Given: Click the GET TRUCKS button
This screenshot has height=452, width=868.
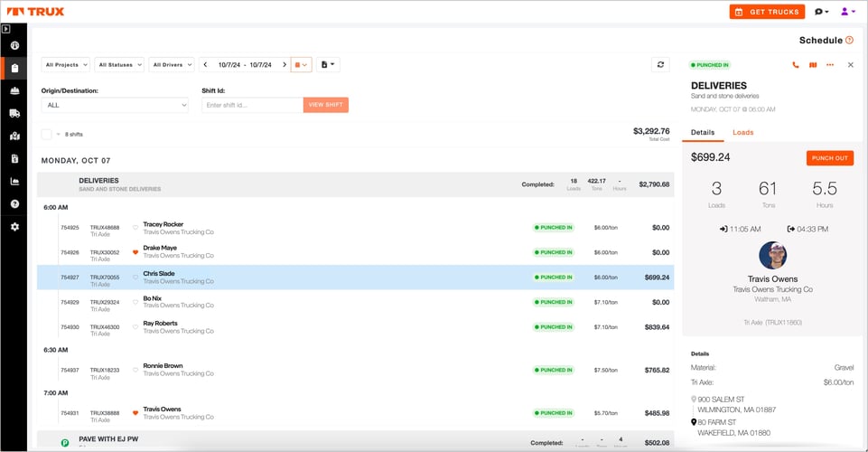Looking at the screenshot, I should [x=767, y=12].
